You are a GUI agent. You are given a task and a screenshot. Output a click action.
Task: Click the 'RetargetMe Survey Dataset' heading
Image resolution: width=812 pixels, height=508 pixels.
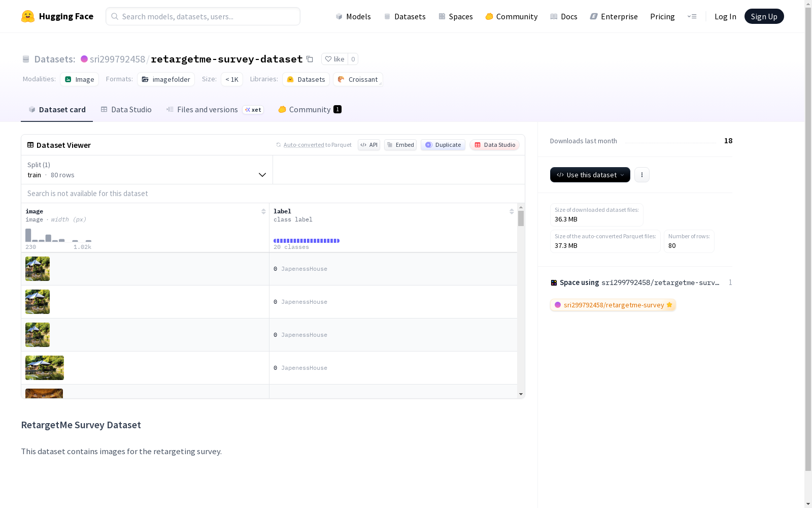pos(81,425)
